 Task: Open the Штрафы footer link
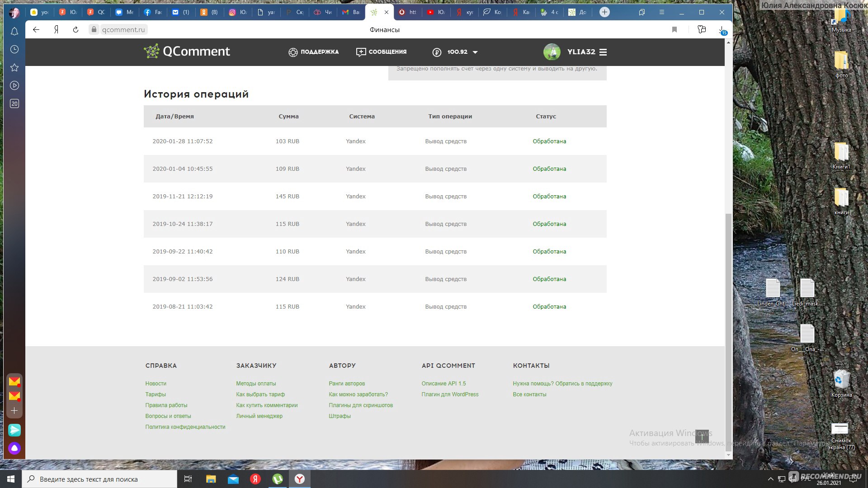[x=340, y=416]
